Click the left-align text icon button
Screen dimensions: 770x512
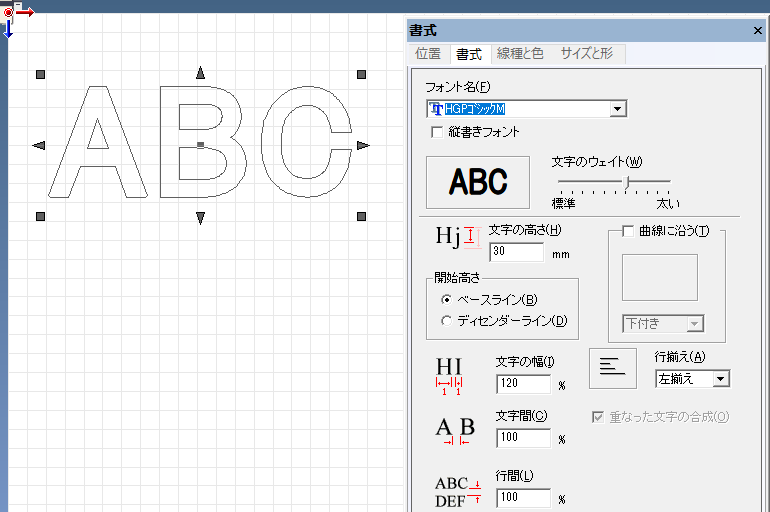pos(613,368)
